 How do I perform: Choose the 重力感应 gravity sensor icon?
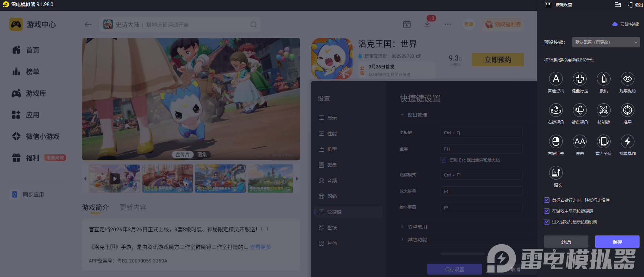coord(603,141)
